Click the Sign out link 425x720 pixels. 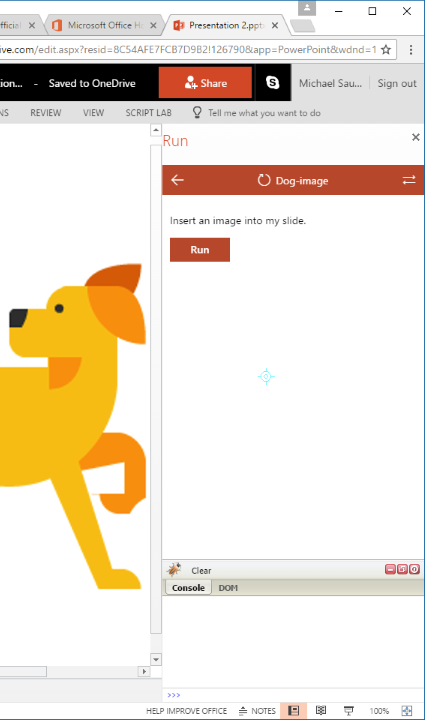click(397, 83)
